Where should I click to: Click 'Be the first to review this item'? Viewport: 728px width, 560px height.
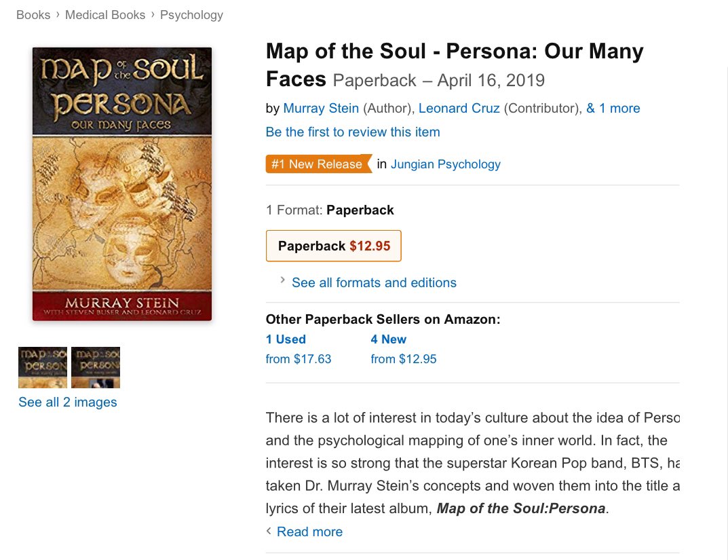(353, 132)
